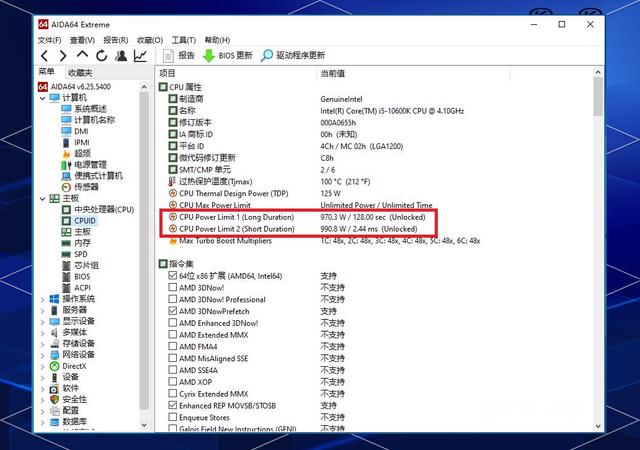Select the CPUID tree item
The width and height of the screenshot is (640, 450).
click(x=79, y=221)
